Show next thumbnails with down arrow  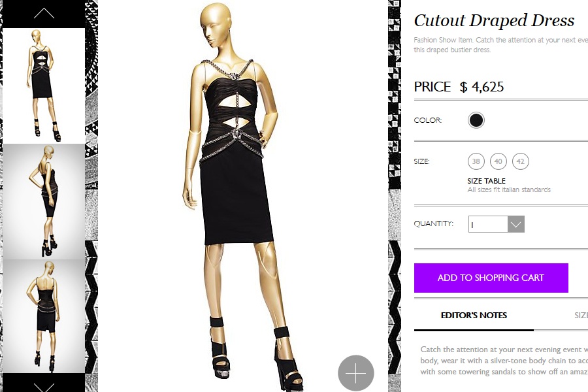pyautogui.click(x=44, y=385)
